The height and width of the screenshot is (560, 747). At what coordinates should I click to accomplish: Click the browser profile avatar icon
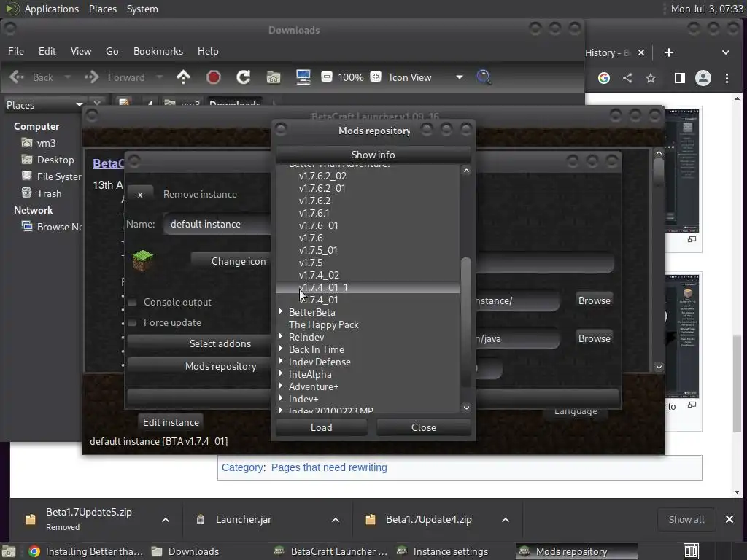[x=703, y=78]
